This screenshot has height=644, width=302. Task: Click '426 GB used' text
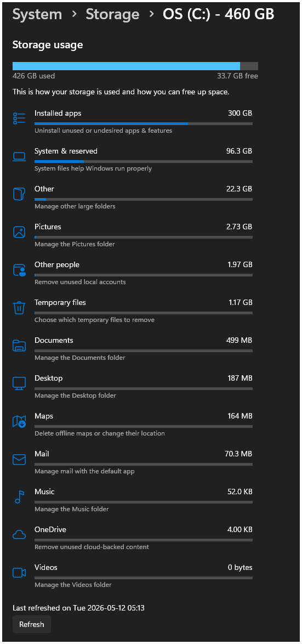coord(33,76)
